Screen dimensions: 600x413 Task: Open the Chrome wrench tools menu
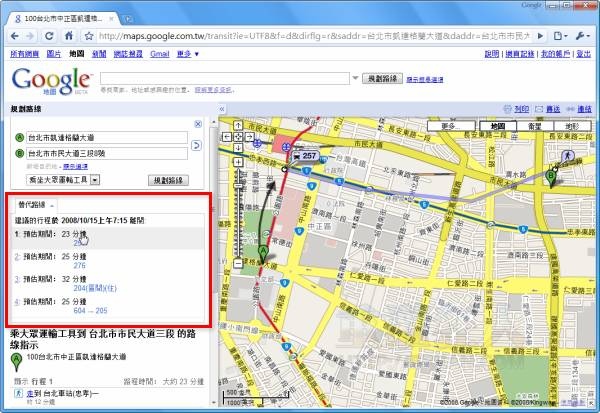[x=582, y=36]
